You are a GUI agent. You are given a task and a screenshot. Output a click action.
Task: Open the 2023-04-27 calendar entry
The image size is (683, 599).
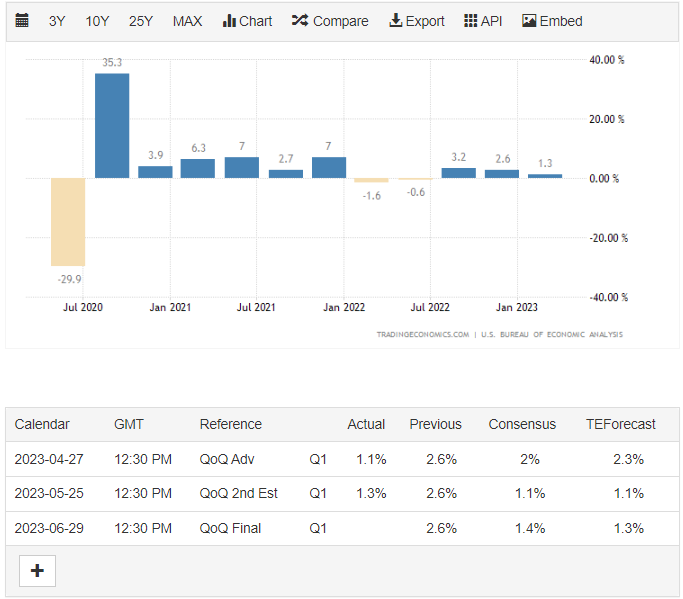click(49, 459)
